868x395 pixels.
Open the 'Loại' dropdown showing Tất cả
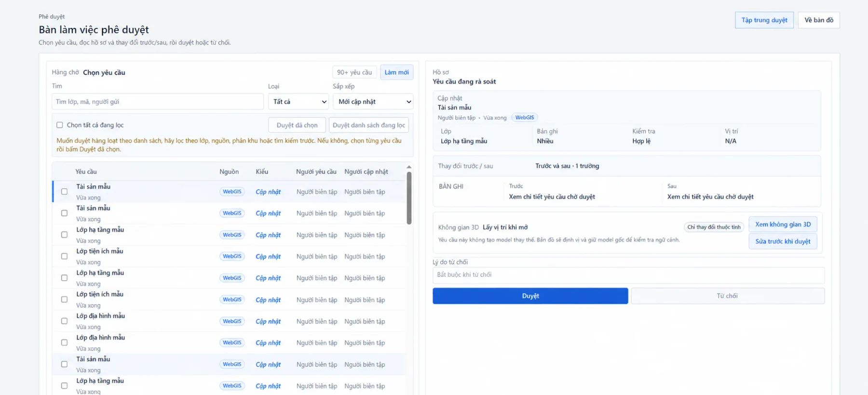(298, 102)
